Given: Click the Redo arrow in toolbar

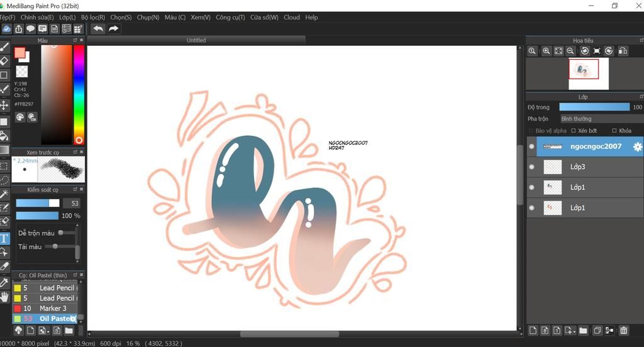Looking at the screenshot, I should point(113,28).
